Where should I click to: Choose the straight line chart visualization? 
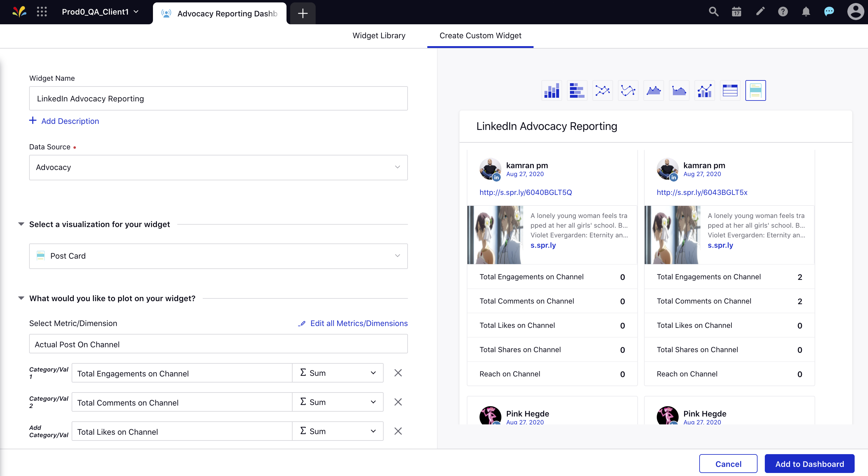tap(602, 90)
